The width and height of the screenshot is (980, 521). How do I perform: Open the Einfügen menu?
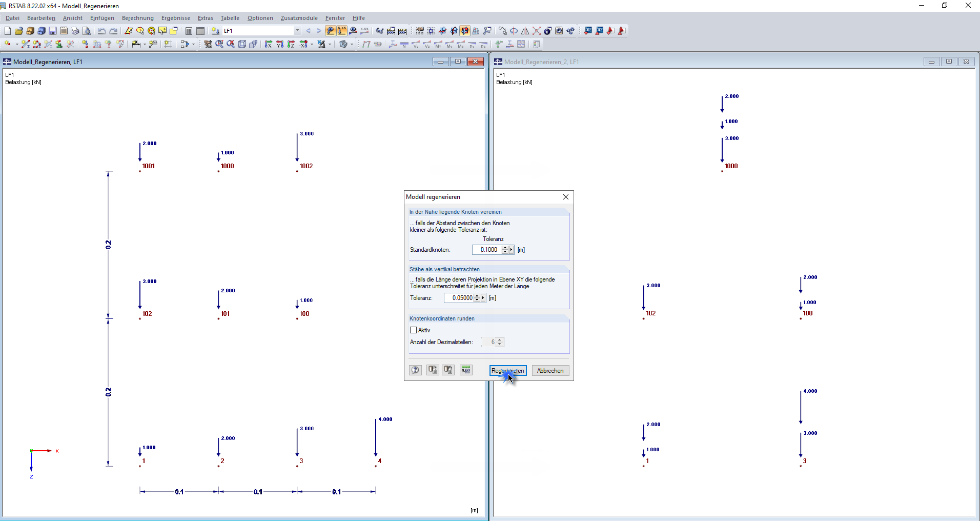(102, 18)
